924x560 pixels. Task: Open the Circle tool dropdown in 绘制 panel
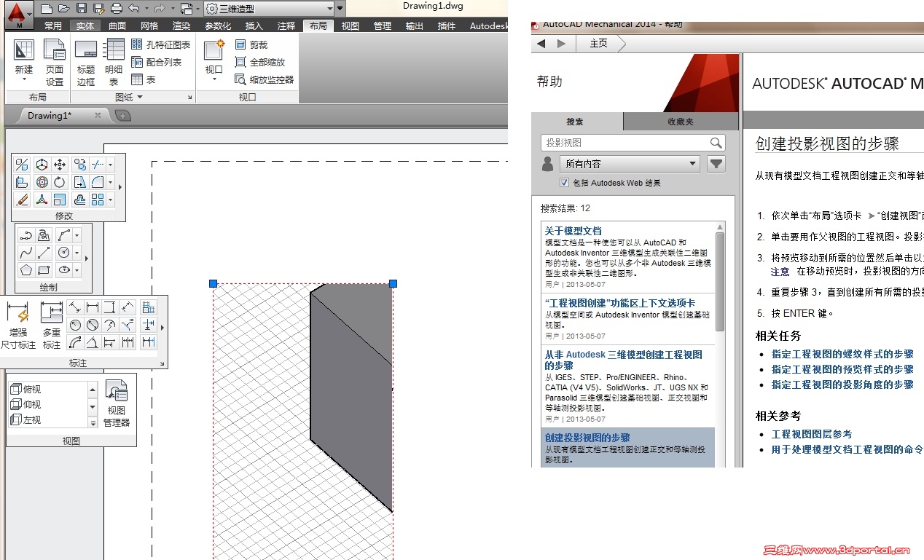(x=77, y=253)
